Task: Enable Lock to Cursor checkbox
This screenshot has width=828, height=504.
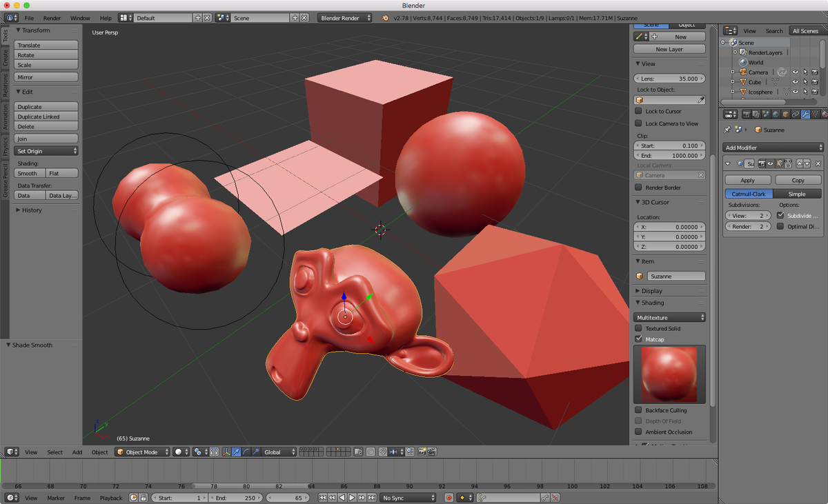Action: coord(638,111)
